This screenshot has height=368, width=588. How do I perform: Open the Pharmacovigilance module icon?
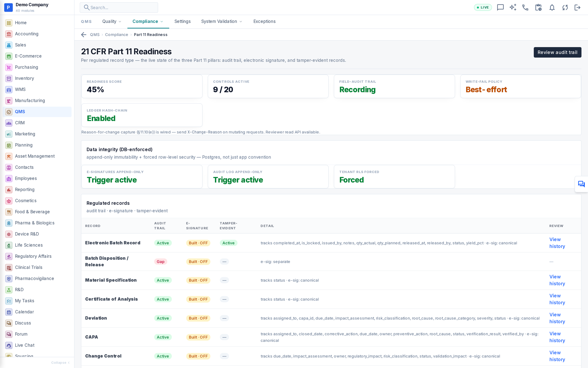(x=9, y=279)
